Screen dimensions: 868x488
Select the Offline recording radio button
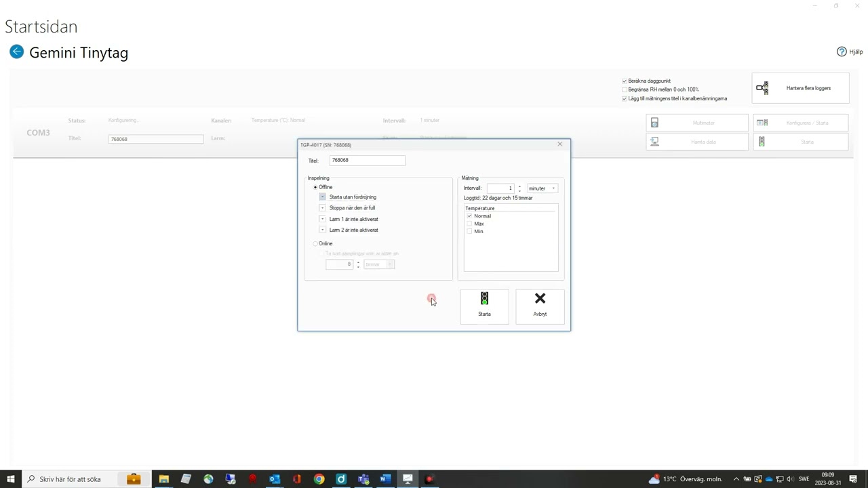[315, 187]
